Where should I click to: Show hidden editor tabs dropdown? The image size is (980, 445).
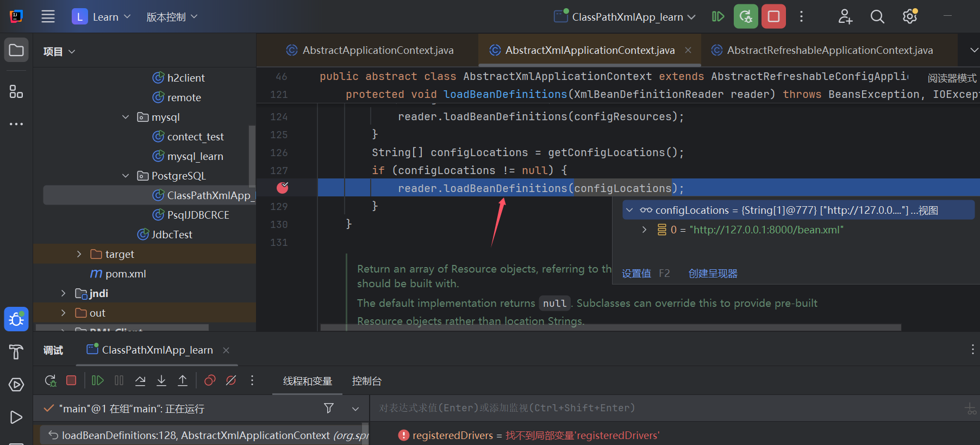coord(974,50)
